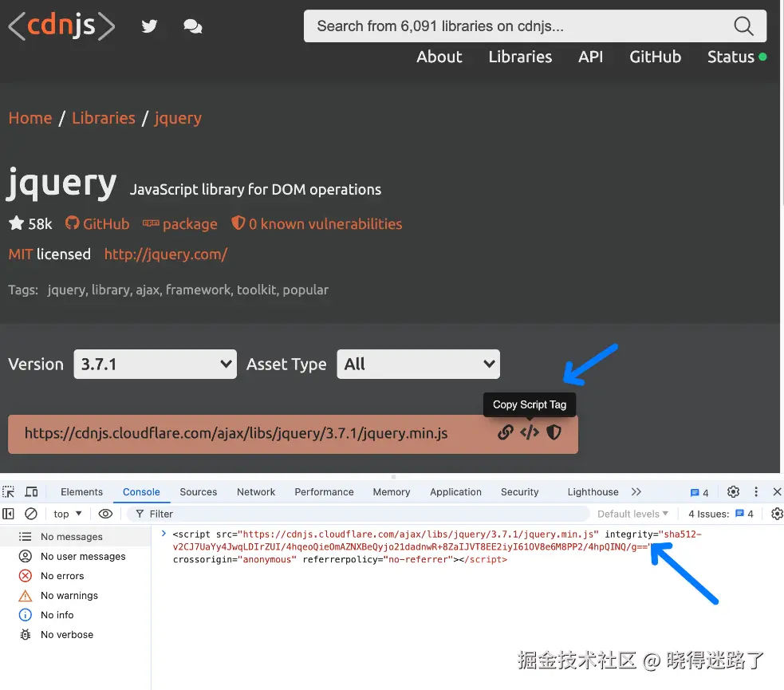Screen dimensions: 784x690
Task: Open the Default levels dropdown
Action: click(x=632, y=514)
